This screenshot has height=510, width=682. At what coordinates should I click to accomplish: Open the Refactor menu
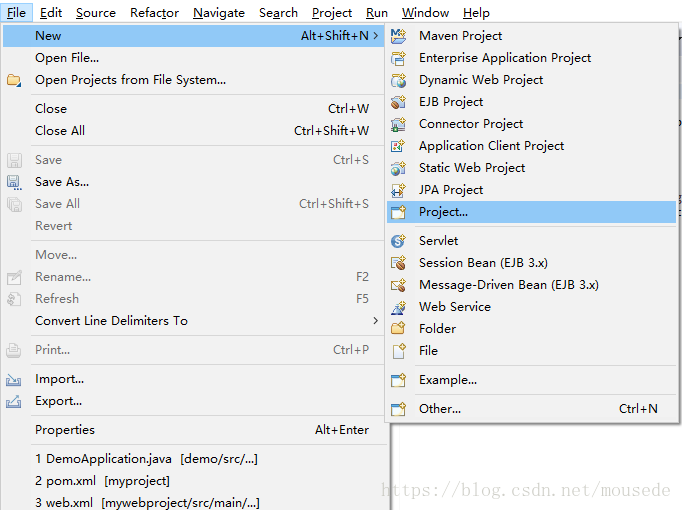154,13
